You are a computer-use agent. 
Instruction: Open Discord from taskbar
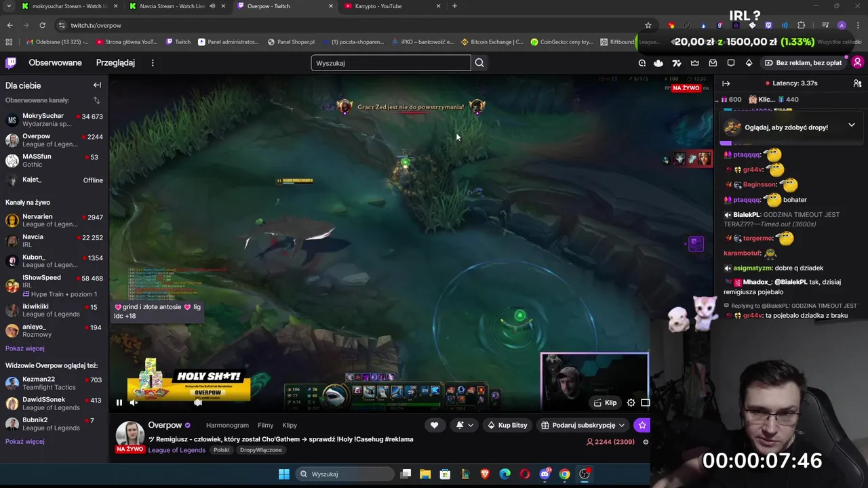[545, 474]
